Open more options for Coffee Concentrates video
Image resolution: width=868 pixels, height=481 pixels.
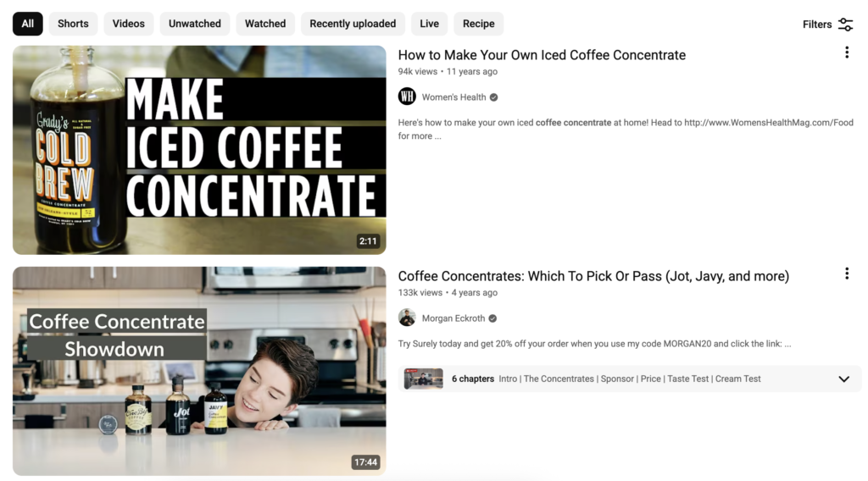click(x=846, y=274)
